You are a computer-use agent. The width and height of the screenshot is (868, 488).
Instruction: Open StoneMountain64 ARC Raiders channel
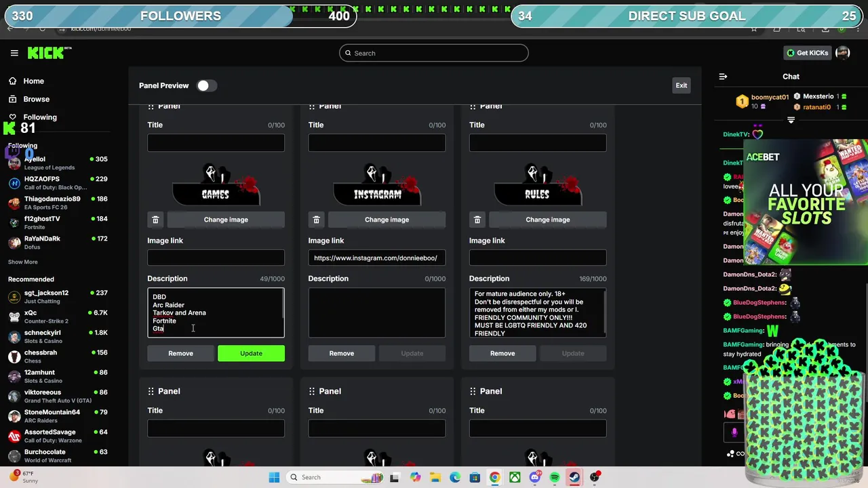[58, 416]
